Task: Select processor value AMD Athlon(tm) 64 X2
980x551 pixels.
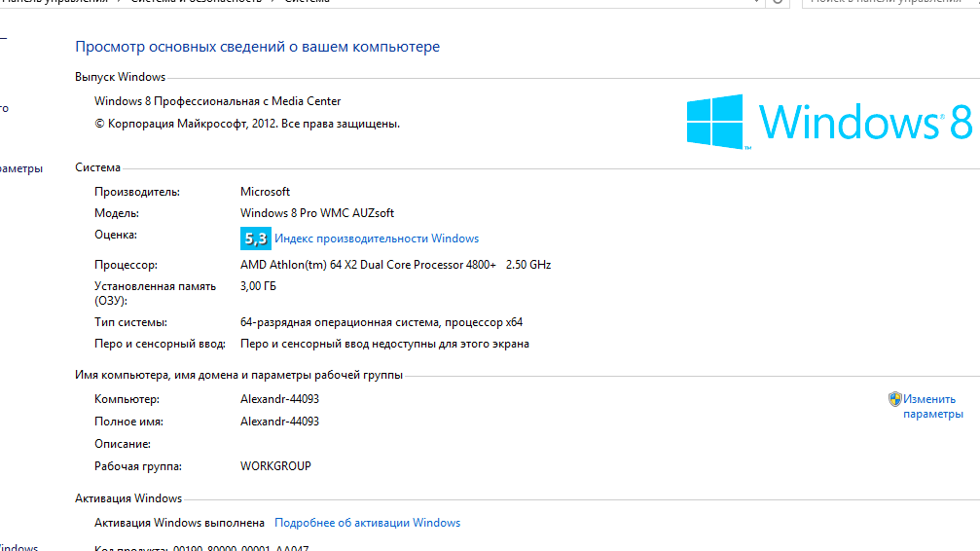Action: pos(396,265)
